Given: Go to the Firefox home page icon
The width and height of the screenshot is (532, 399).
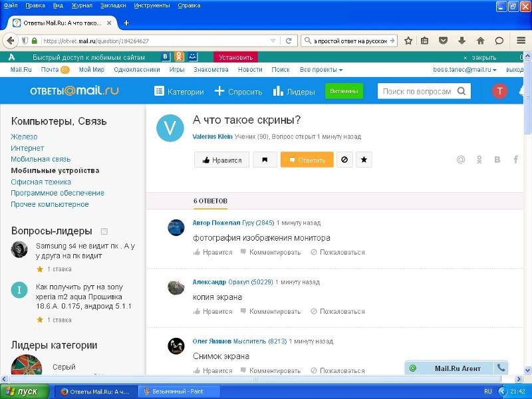Looking at the screenshot, I should (x=480, y=41).
